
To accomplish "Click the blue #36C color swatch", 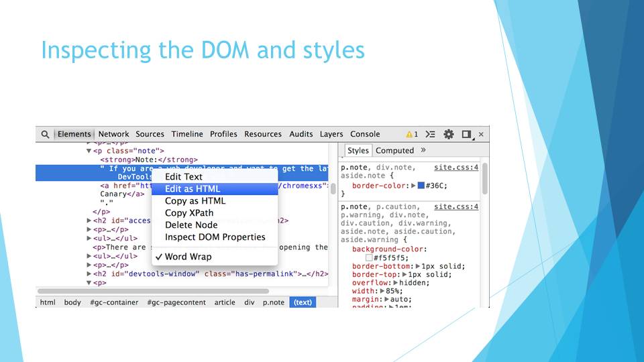I will (421, 186).
